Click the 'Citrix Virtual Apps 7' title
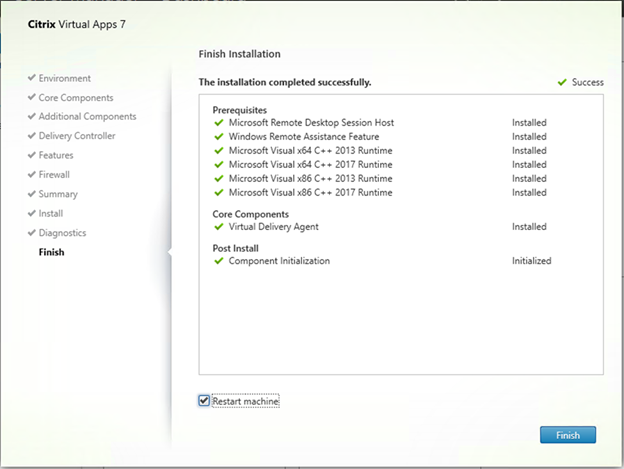This screenshot has width=624, height=469. (x=76, y=25)
